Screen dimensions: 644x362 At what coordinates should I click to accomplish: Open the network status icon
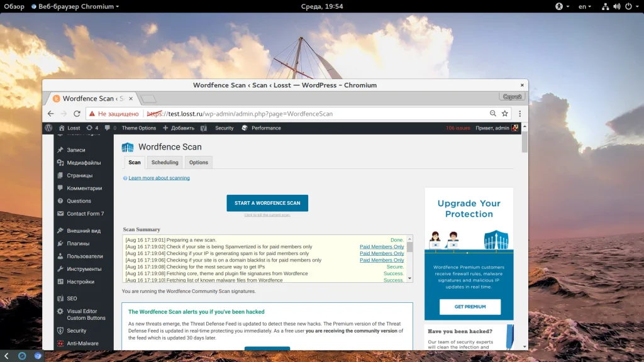pyautogui.click(x=605, y=6)
